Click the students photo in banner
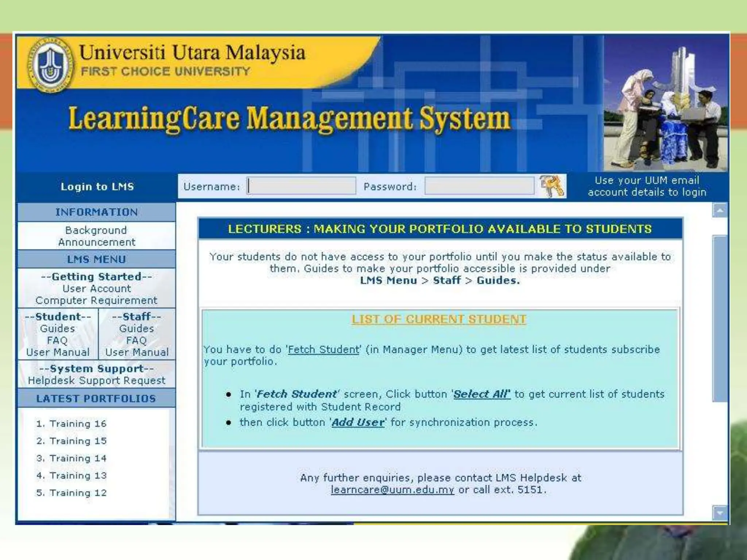Image resolution: width=747 pixels, height=560 pixels. (x=665, y=104)
